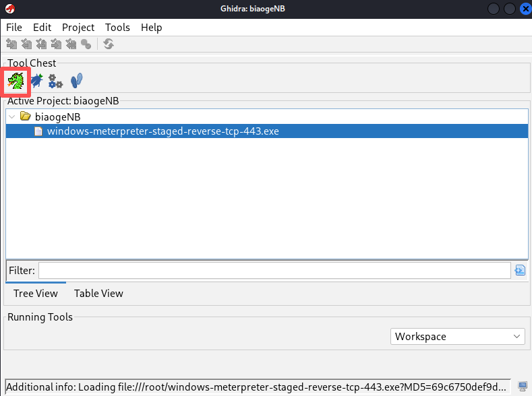Open the Help menu

pos(151,28)
